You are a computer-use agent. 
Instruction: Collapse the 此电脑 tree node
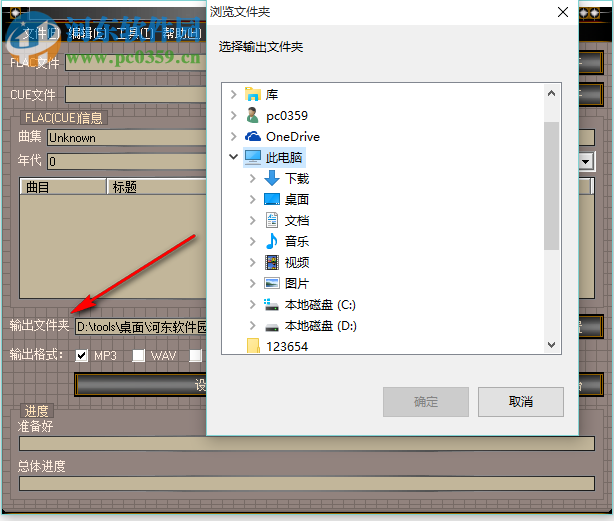coord(233,157)
